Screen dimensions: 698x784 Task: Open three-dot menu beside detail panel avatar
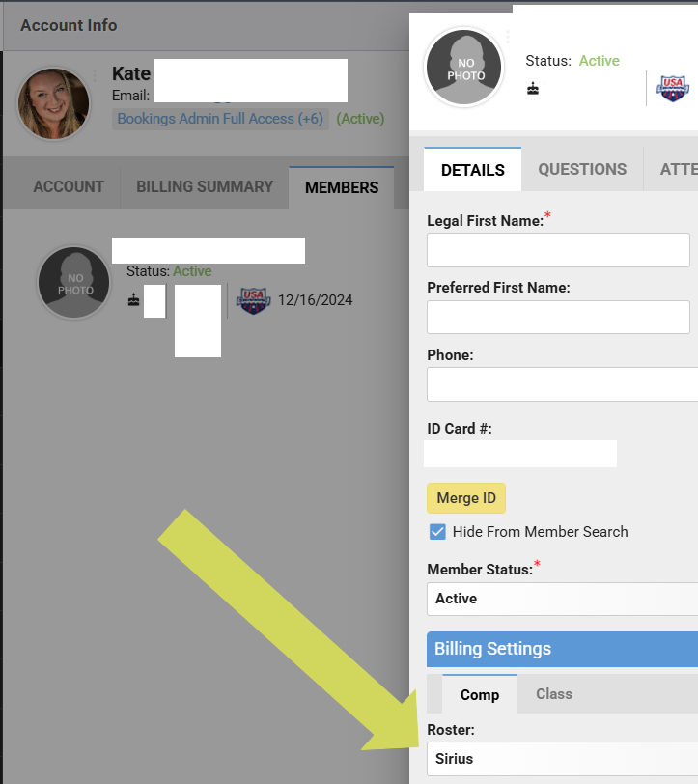[508, 37]
